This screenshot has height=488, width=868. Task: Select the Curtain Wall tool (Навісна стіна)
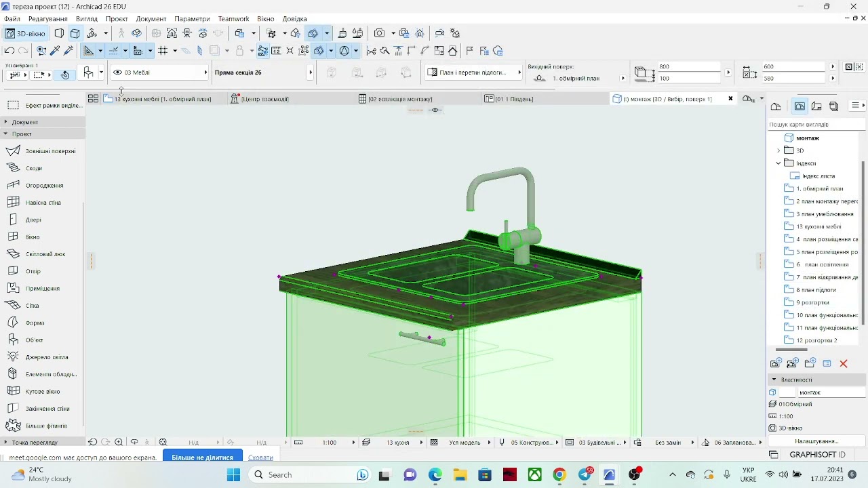point(42,203)
